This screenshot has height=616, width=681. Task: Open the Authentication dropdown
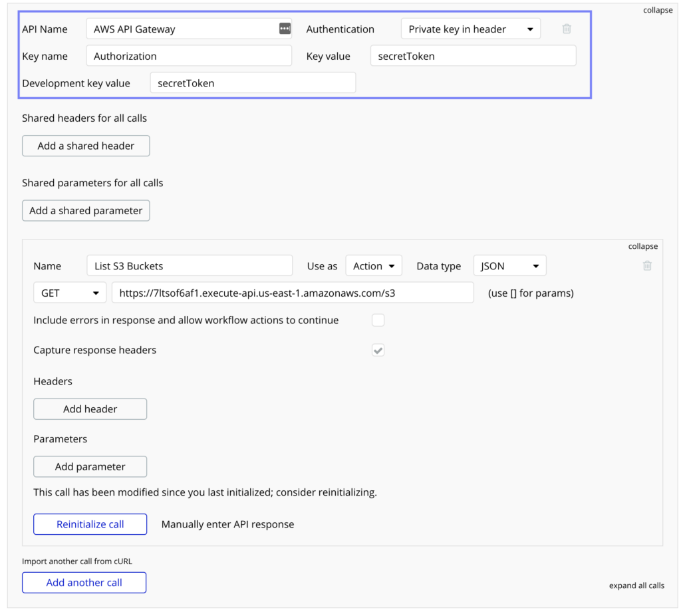tap(470, 29)
